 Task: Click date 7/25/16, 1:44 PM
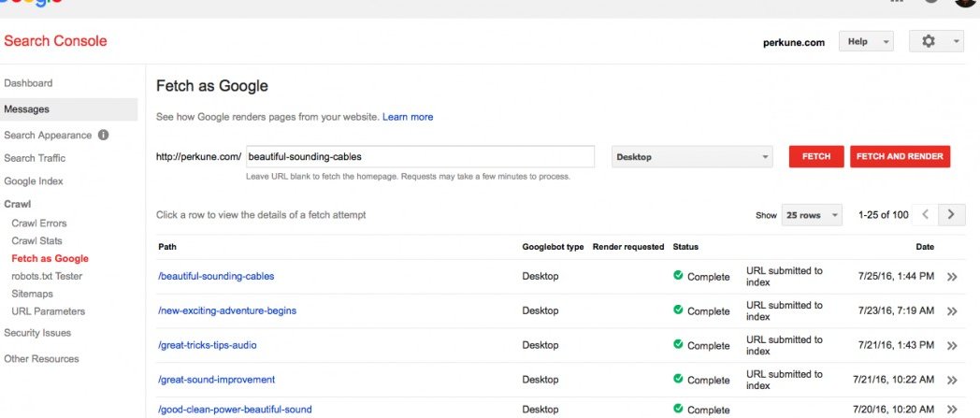(898, 276)
